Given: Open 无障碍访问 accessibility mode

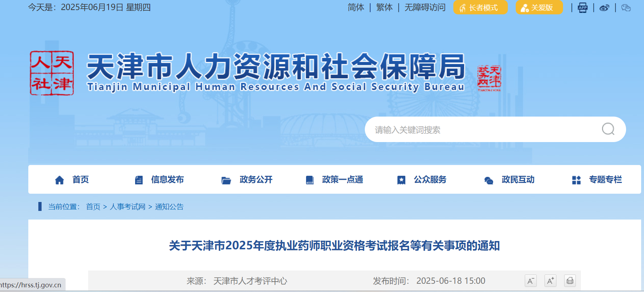Looking at the screenshot, I should pyautogui.click(x=425, y=8).
